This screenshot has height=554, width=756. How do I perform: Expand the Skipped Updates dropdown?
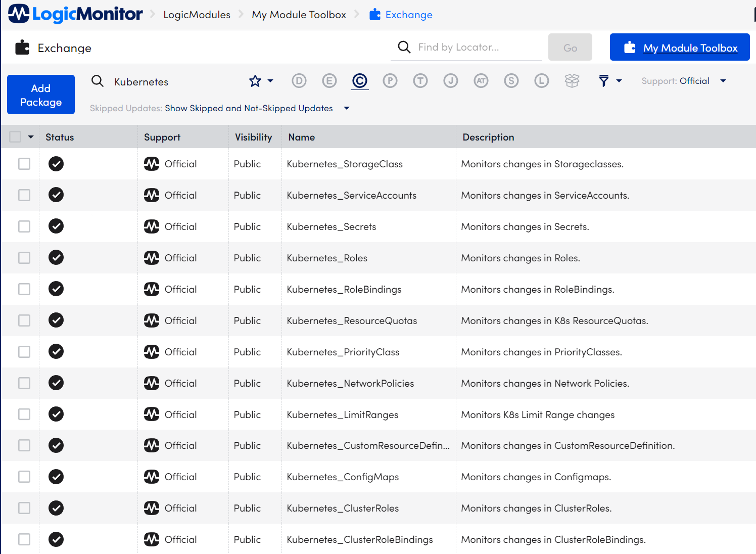pyautogui.click(x=347, y=108)
